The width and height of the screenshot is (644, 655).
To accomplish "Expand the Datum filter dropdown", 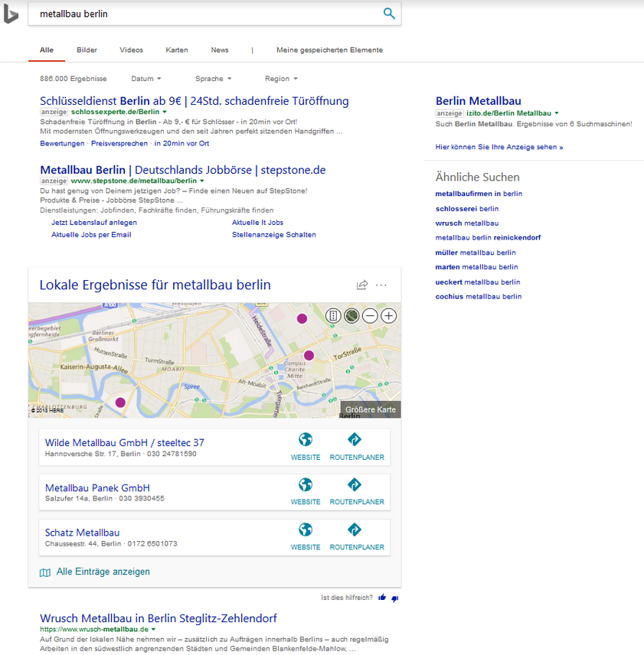I will (x=146, y=79).
